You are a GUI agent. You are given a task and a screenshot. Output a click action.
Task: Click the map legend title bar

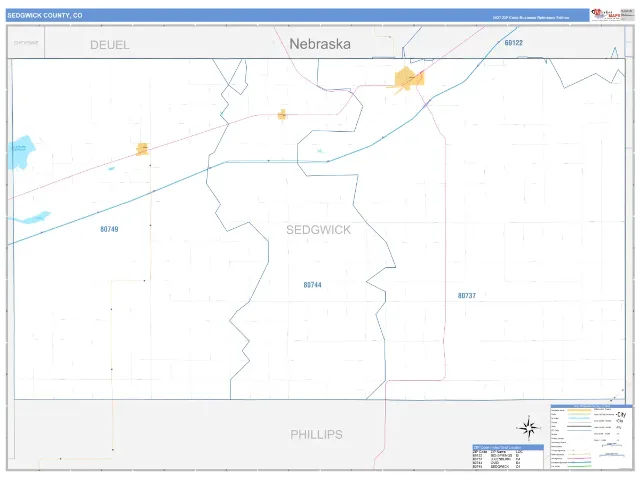[x=591, y=406]
